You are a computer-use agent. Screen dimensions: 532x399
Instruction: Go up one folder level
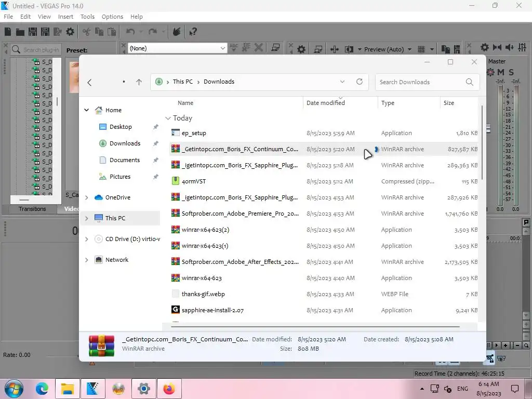click(x=139, y=82)
